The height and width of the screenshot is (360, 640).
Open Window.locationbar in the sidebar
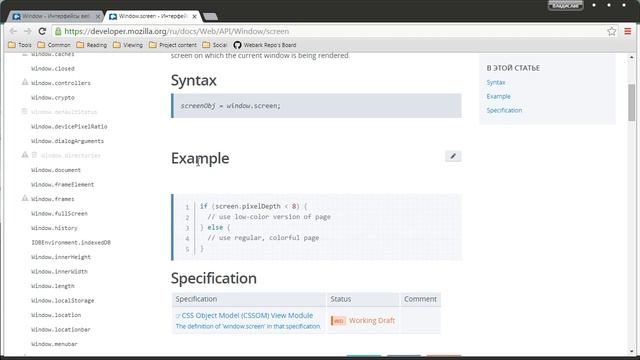click(61, 329)
